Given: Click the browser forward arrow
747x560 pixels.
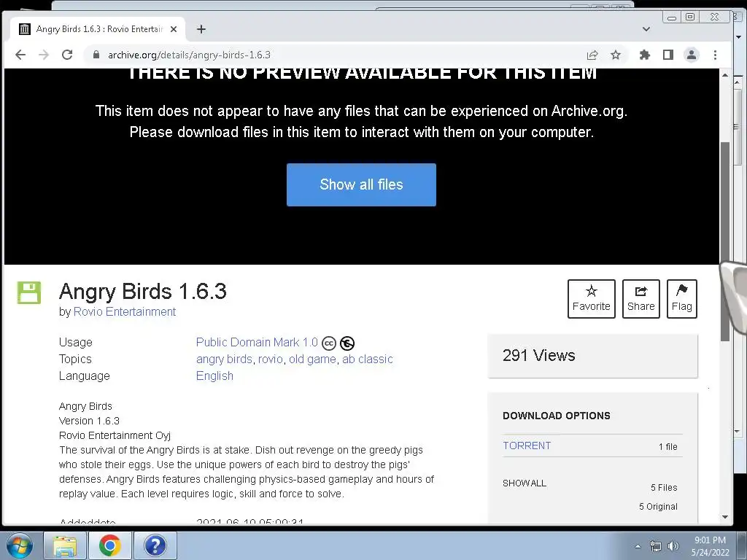Looking at the screenshot, I should point(44,55).
